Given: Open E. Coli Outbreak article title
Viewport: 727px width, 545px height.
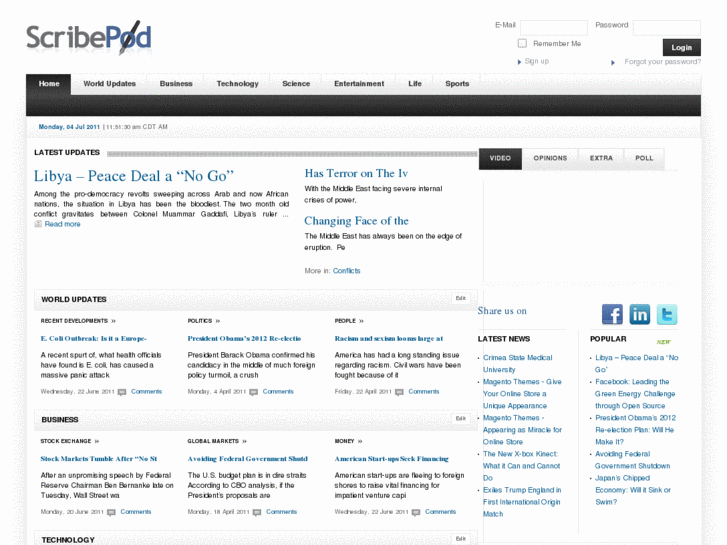Looking at the screenshot, I should (x=93, y=339).
